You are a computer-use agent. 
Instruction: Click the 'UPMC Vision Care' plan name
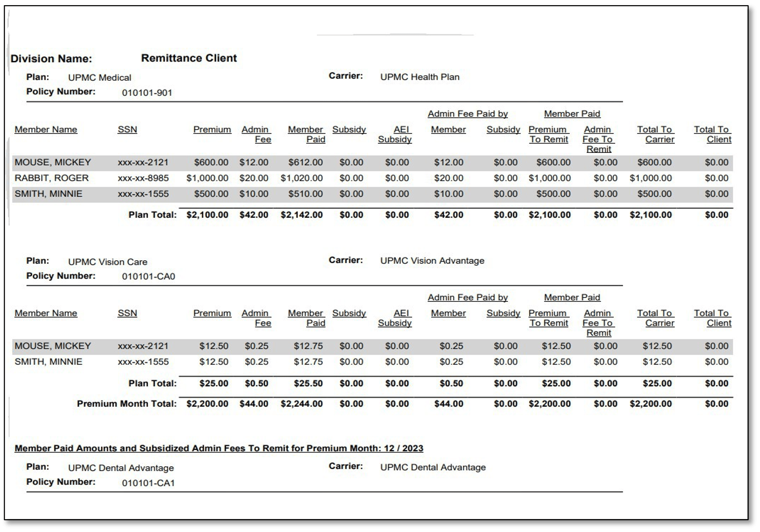(107, 262)
